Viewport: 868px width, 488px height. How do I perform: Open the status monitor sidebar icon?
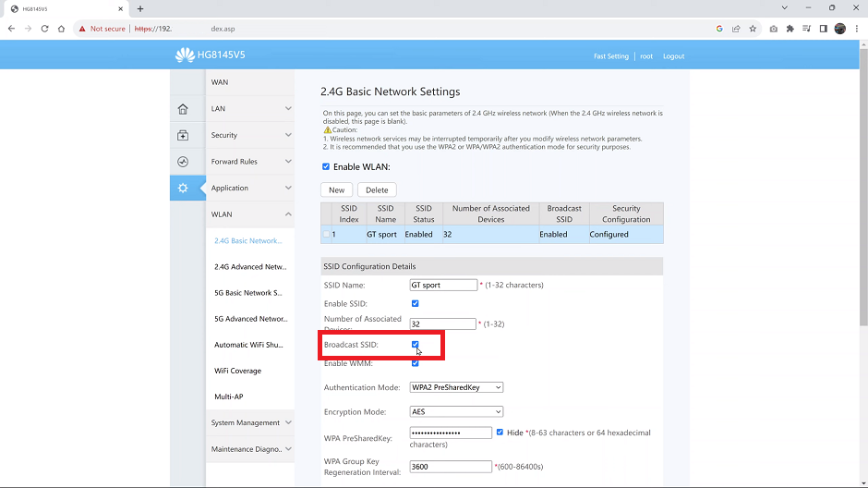(183, 162)
